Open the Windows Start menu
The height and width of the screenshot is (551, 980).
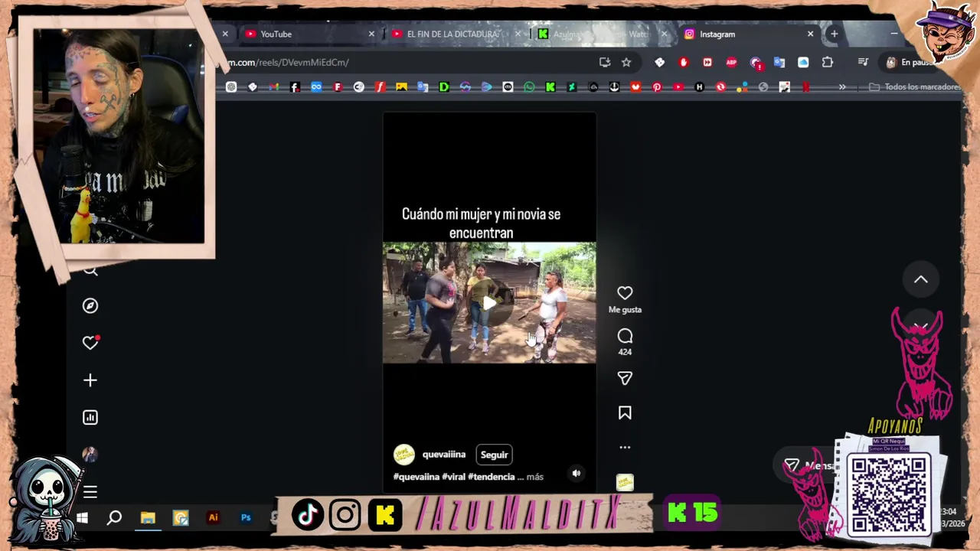click(x=82, y=518)
